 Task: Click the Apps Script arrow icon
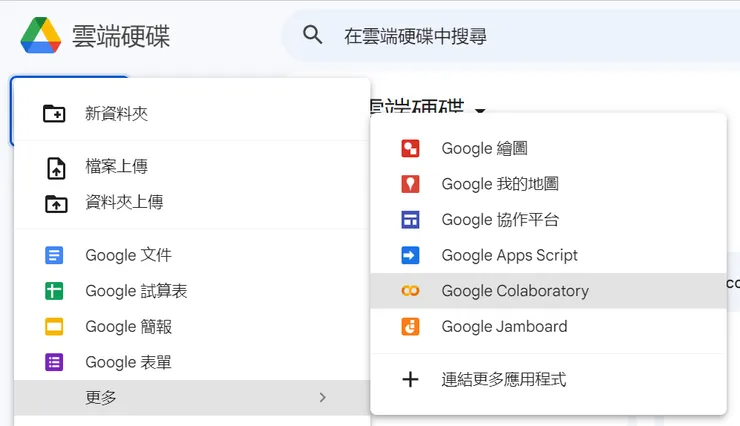pos(410,255)
